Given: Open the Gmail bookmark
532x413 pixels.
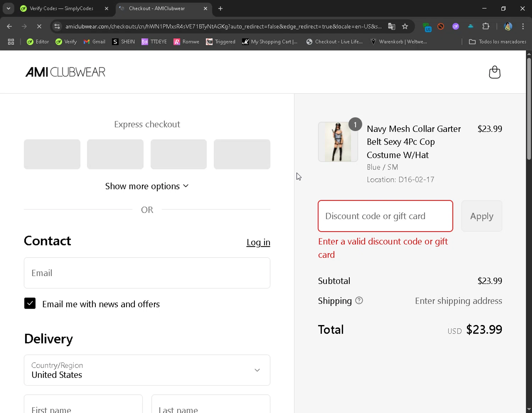Looking at the screenshot, I should (94, 42).
